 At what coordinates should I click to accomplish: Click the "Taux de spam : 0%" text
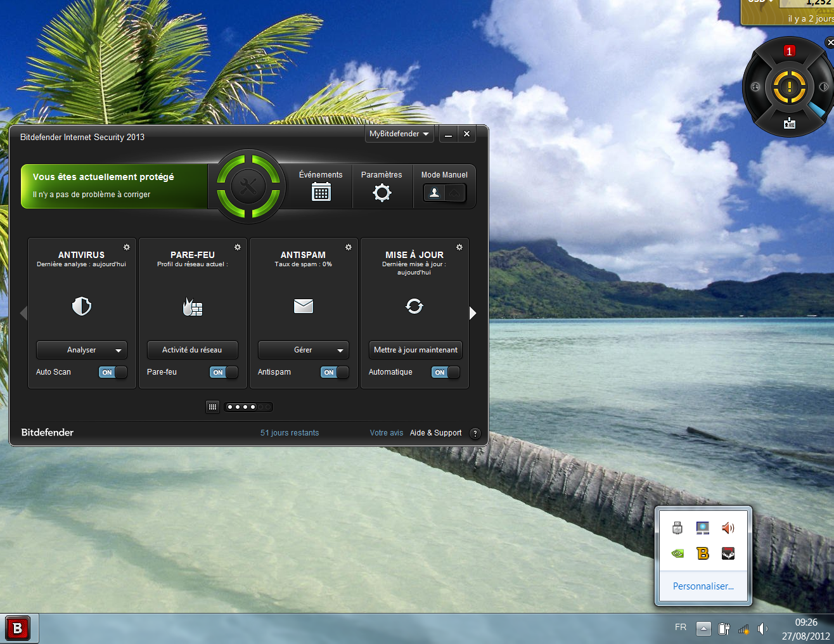click(x=303, y=264)
